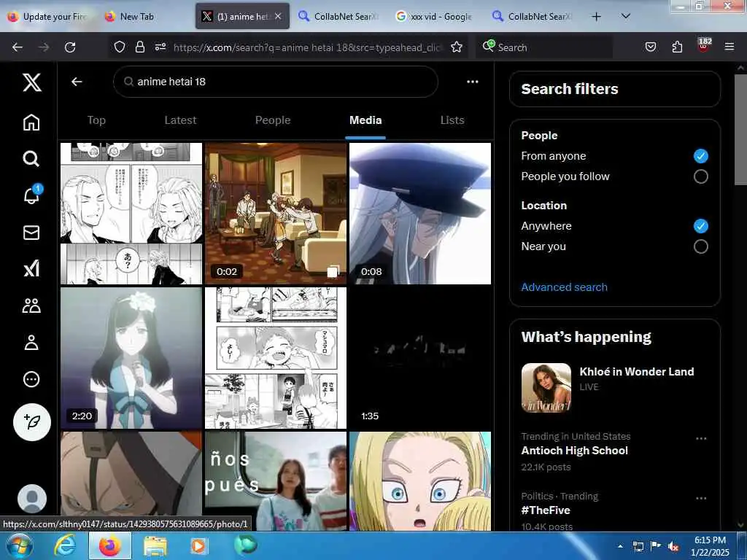Switch to People results tab
Screen dimensions: 747x560
pyautogui.click(x=273, y=120)
